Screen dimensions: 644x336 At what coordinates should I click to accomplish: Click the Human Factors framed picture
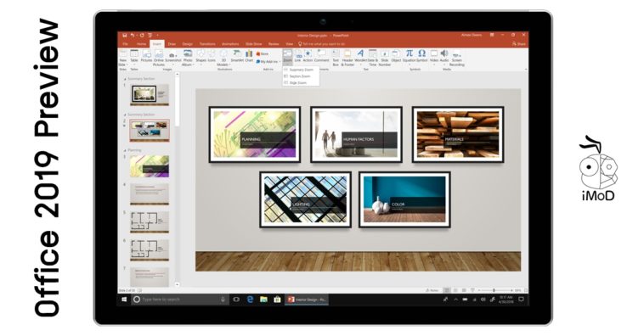(x=356, y=135)
